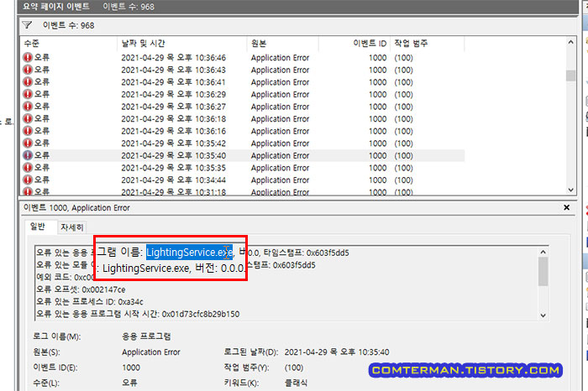Click error icon of 10:36:46 event
The height and width of the screenshot is (391, 588).
(28, 57)
